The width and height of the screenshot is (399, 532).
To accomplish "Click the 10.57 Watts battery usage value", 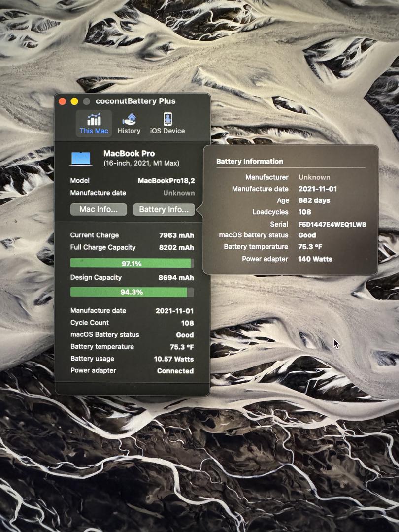I will [173, 359].
